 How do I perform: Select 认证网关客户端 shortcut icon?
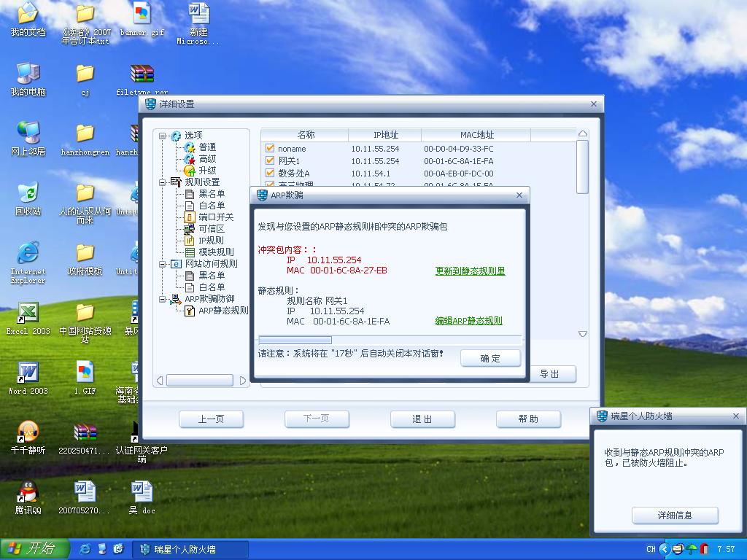coord(141,442)
